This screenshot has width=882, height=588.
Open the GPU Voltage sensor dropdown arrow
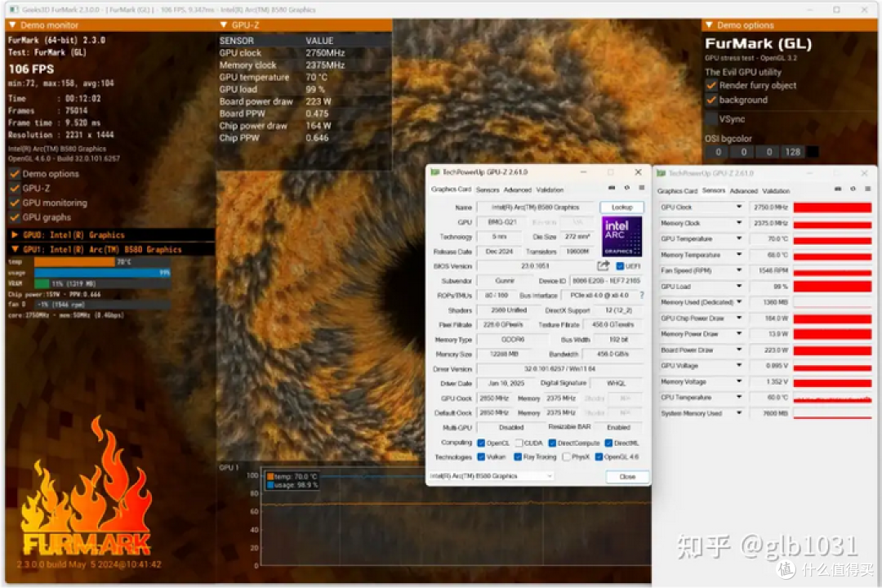pyautogui.click(x=739, y=365)
